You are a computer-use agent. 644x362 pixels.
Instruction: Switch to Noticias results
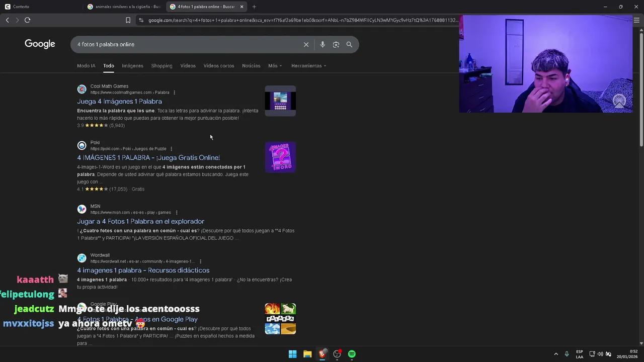(x=251, y=66)
